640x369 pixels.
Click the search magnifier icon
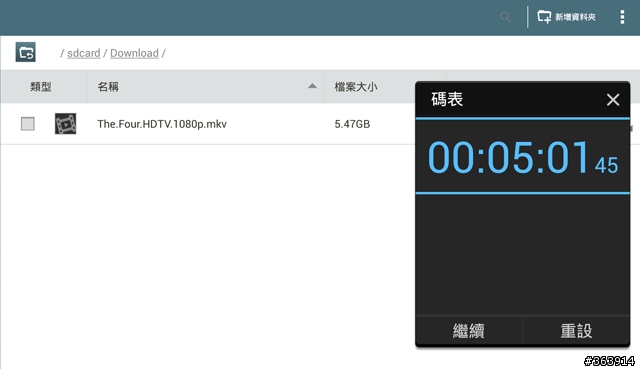505,17
